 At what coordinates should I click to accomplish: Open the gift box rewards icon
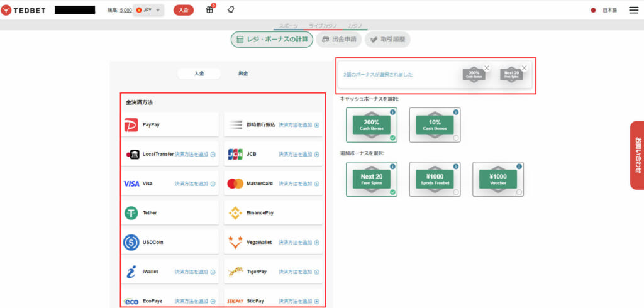[210, 10]
